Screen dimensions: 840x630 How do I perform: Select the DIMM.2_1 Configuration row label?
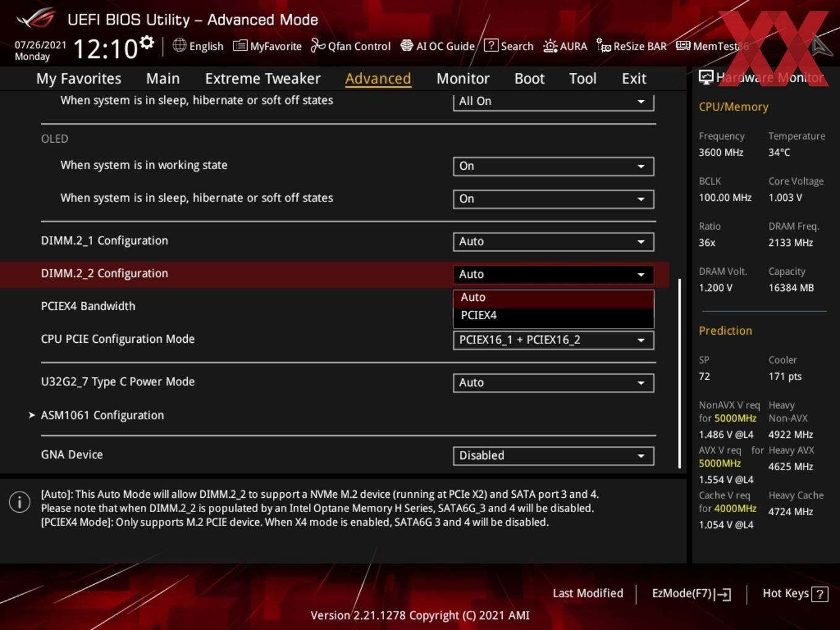104,241
